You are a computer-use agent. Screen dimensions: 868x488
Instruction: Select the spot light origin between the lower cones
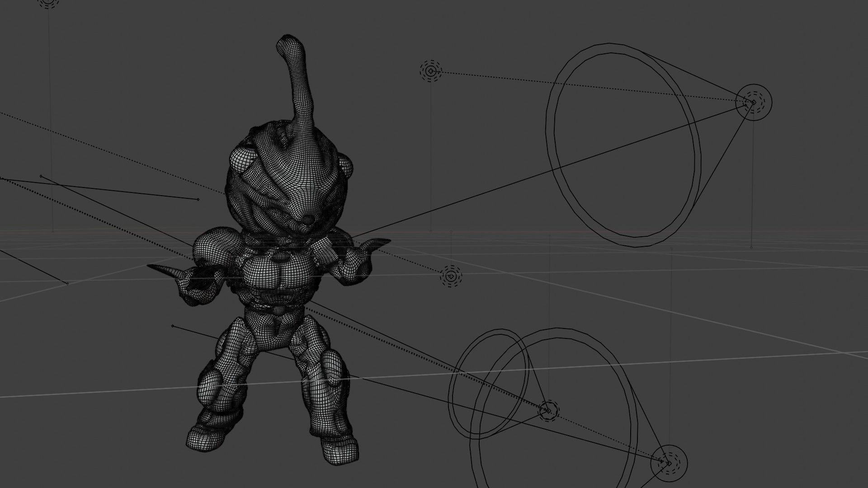548,410
